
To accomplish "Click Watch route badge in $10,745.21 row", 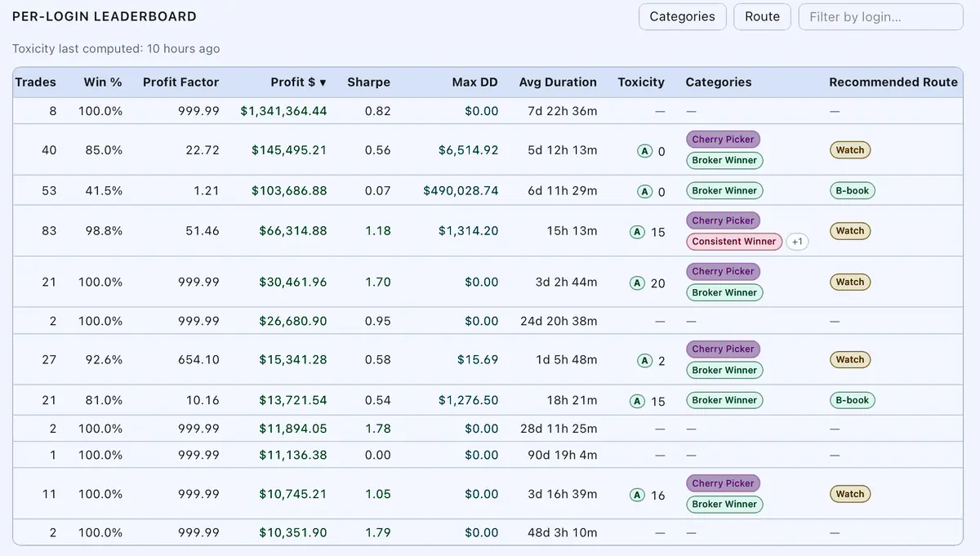I will click(850, 494).
